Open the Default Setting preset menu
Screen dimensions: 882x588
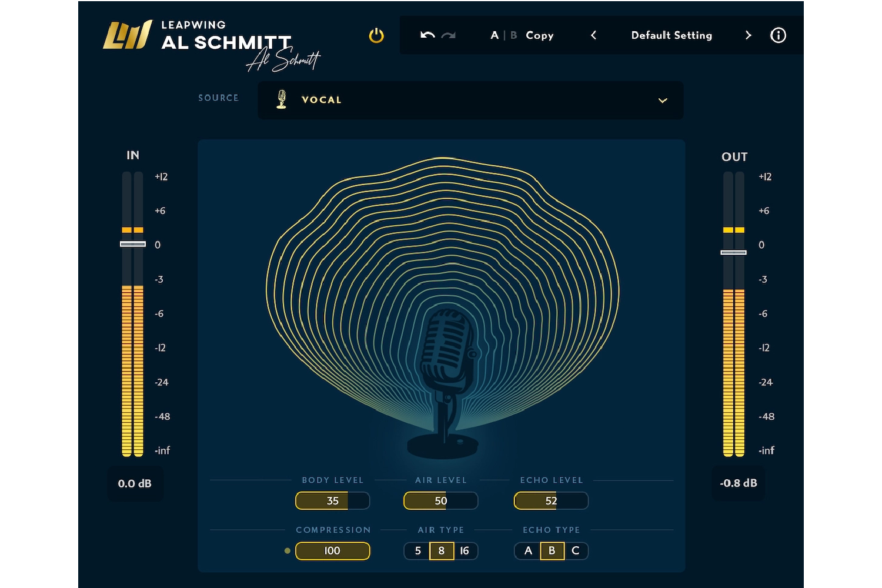click(x=671, y=35)
